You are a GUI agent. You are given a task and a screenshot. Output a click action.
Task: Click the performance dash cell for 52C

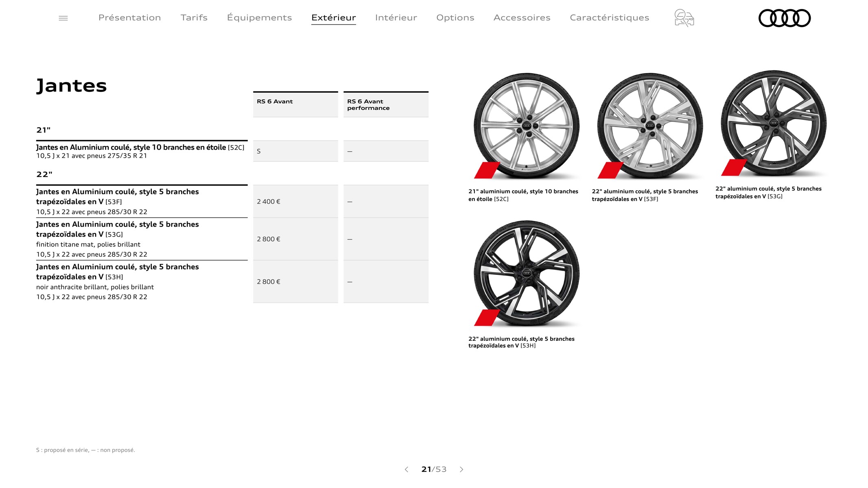tap(386, 151)
